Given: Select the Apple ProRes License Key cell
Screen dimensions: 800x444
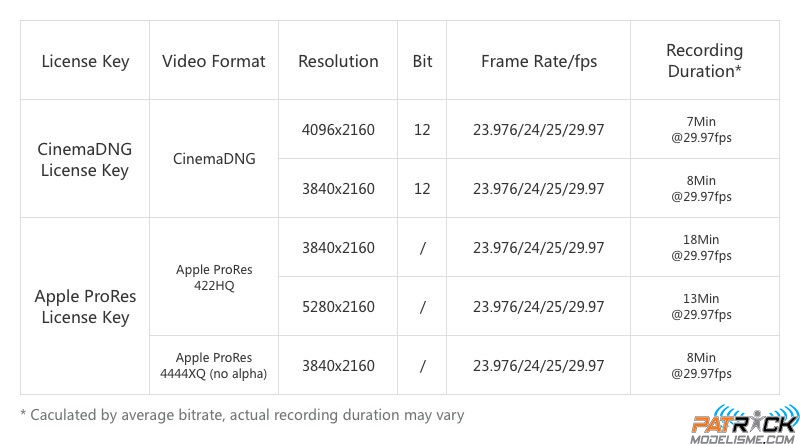Looking at the screenshot, I should click(85, 306).
